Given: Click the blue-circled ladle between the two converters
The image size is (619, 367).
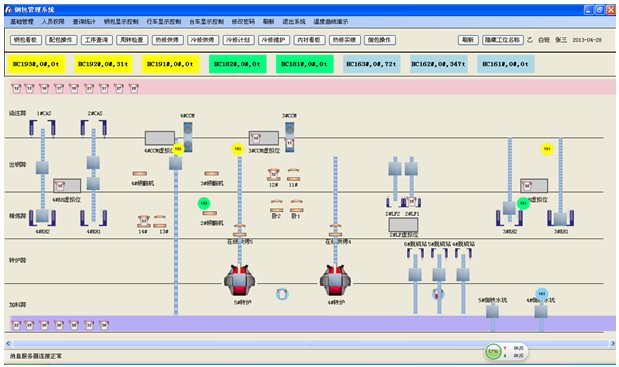Looking at the screenshot, I should click(x=282, y=294).
